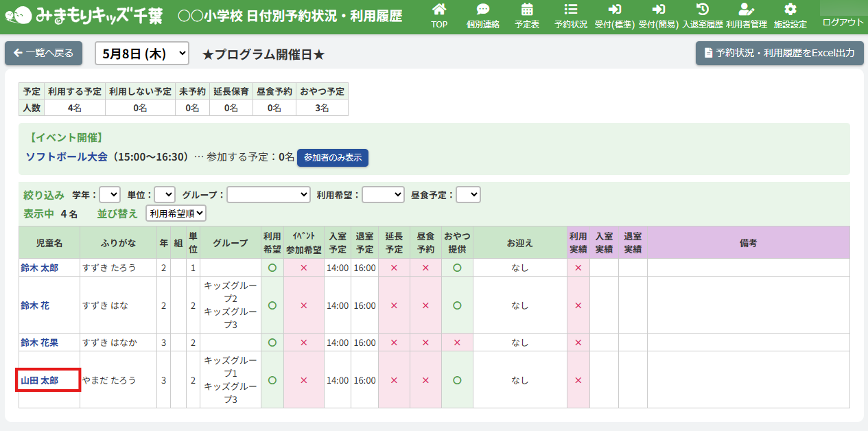
Task: Go to TOP home icon
Action: coord(439,10)
